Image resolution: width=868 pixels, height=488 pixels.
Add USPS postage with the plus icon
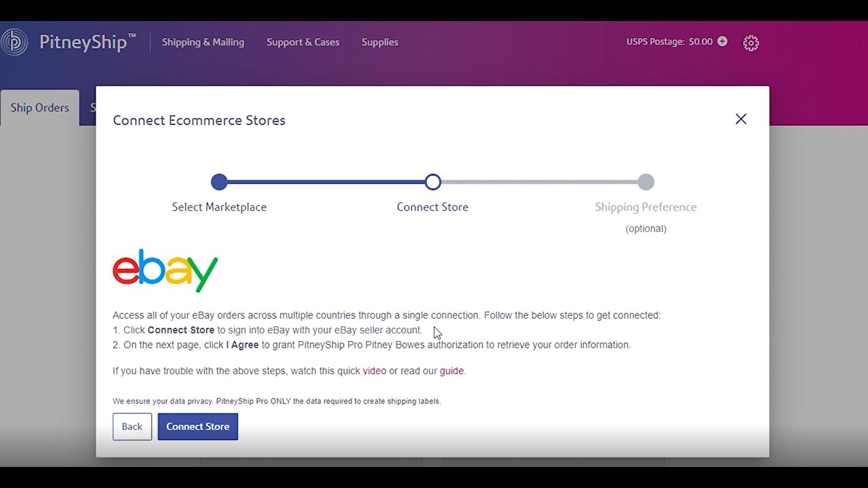click(x=722, y=41)
